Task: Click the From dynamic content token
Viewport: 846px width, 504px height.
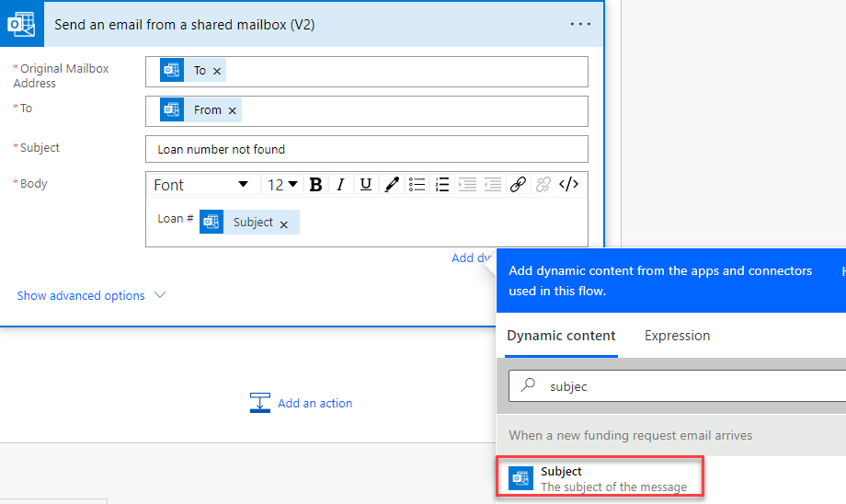Action: (200, 110)
